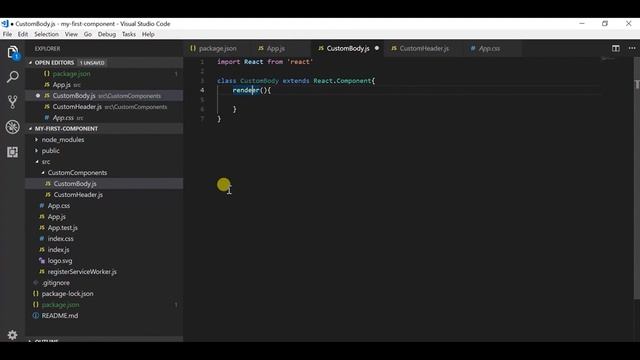The image size is (640, 360).
Task: Click the Split Editor icon
Action: tap(616, 48)
